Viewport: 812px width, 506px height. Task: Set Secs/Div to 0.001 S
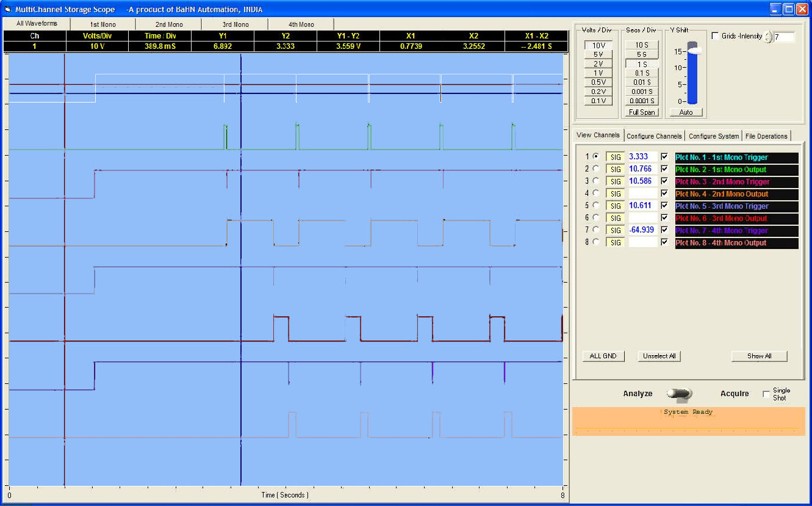642,92
